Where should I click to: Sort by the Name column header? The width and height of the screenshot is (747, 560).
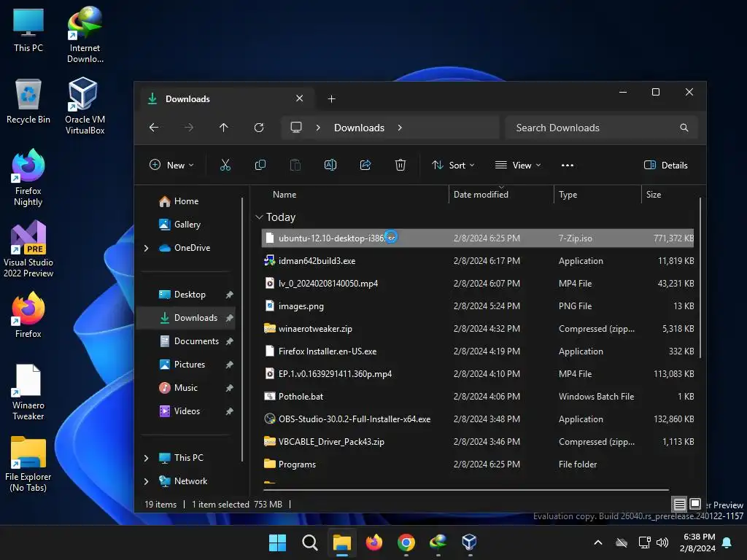point(285,195)
